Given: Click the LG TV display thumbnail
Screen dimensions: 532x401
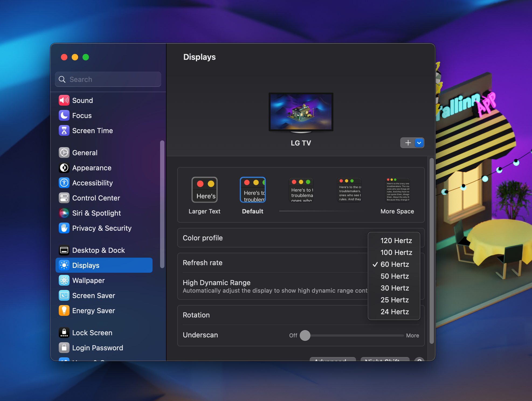Looking at the screenshot, I should pos(301,112).
